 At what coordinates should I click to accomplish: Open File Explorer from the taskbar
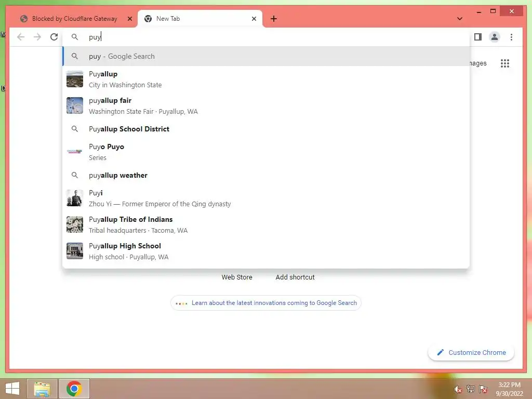coord(42,389)
